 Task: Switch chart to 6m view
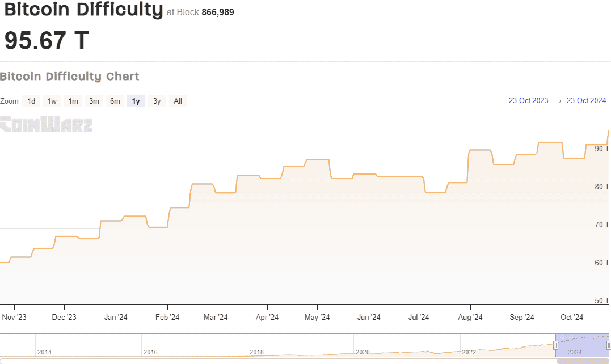pos(115,101)
